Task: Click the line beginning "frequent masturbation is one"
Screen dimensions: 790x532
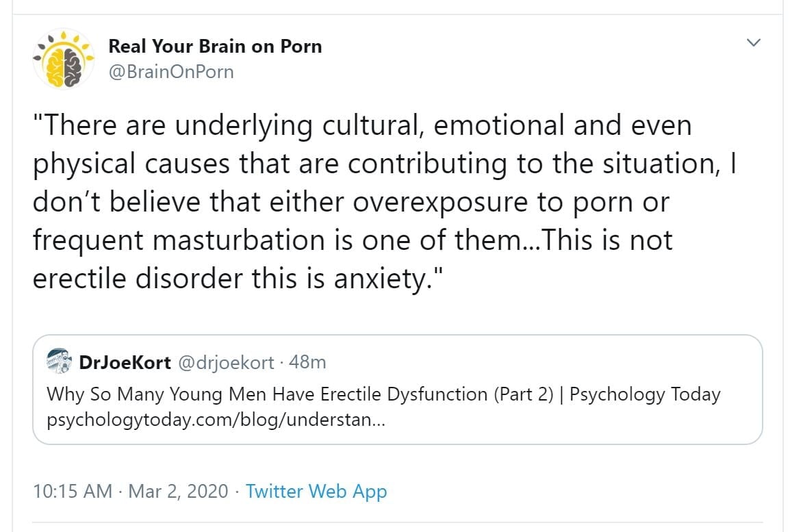Action: pos(353,240)
